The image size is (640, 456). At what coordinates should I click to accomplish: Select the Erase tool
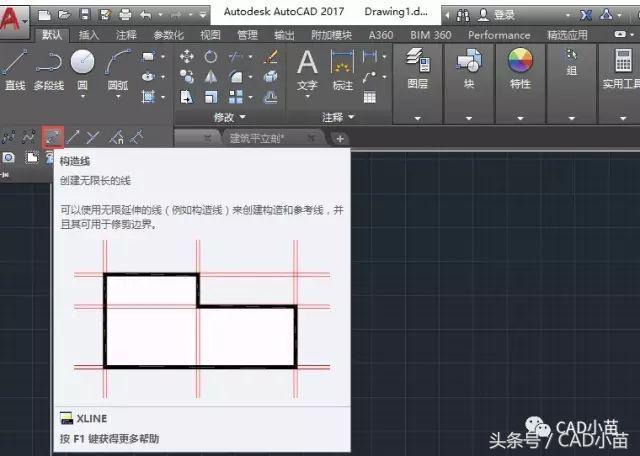(x=271, y=56)
